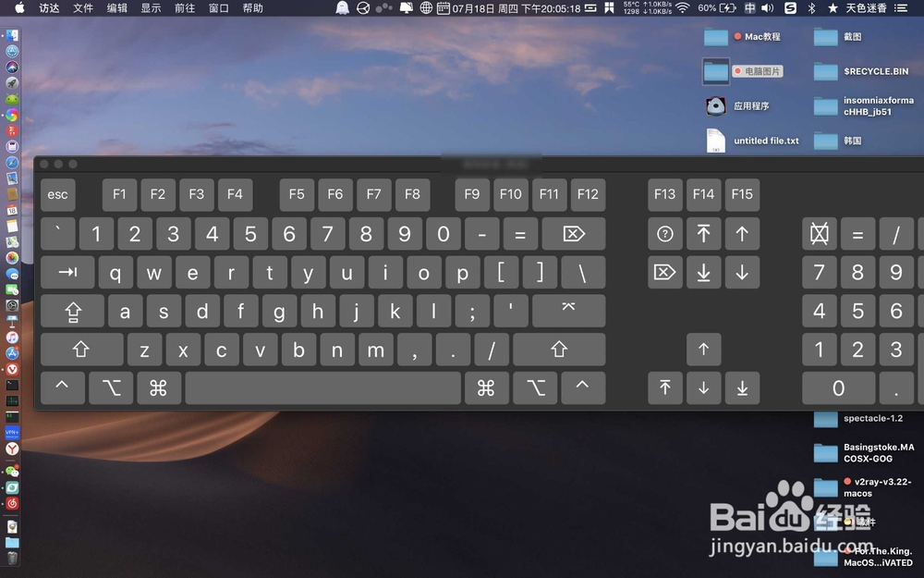Click the lone up arrow key
This screenshot has height=578, width=924.
tap(703, 350)
